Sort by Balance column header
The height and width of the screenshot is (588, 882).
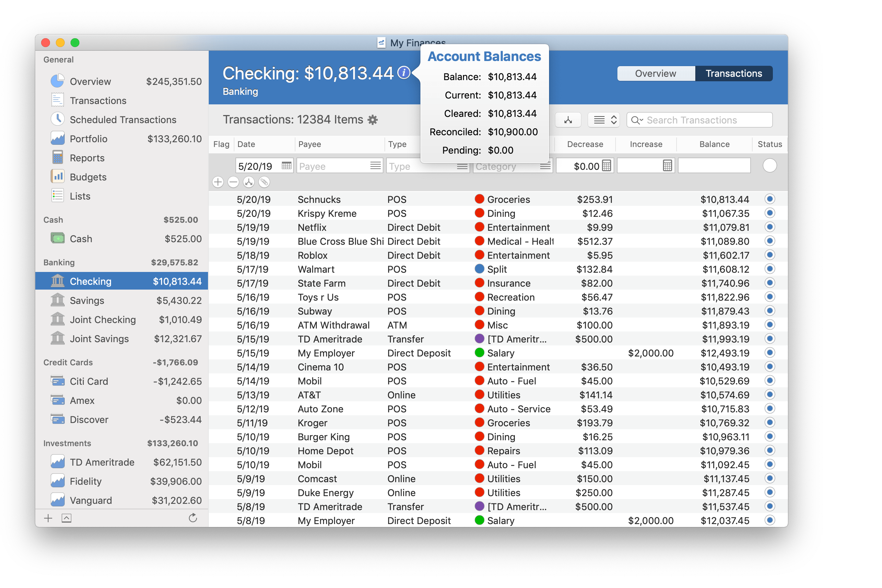[x=714, y=144]
